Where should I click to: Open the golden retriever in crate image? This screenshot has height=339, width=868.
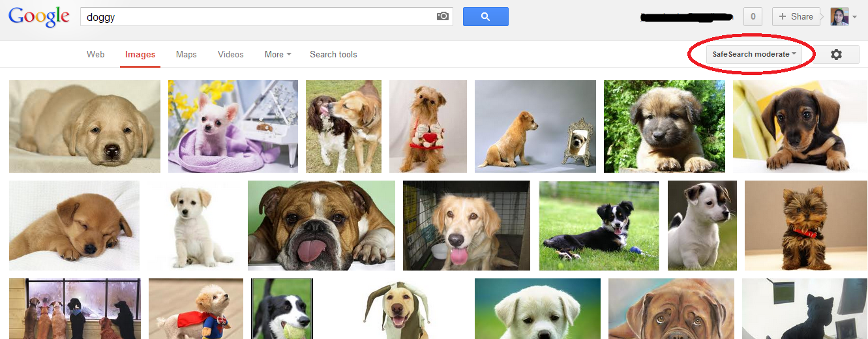467,226
